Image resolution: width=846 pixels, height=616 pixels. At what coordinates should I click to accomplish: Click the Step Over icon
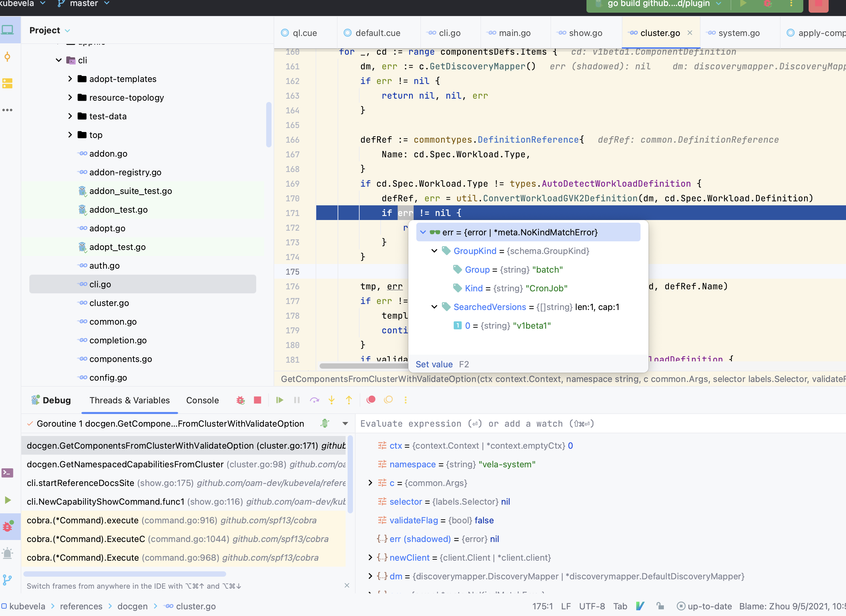click(314, 400)
